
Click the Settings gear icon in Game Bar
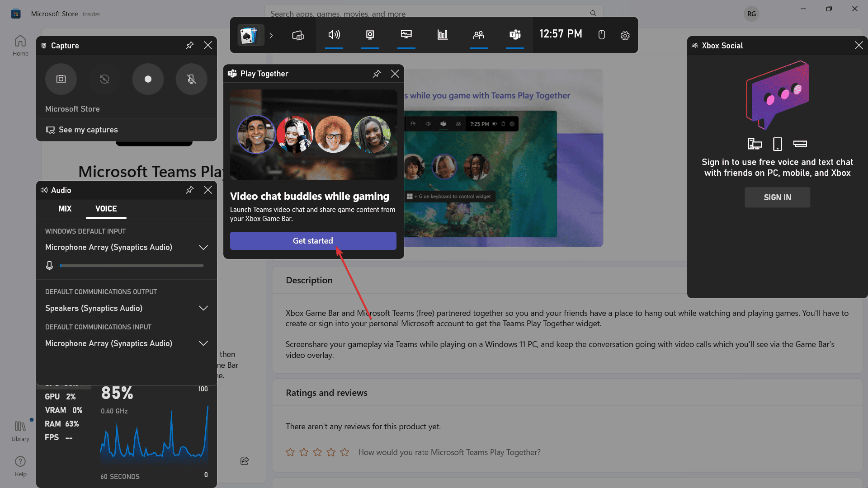coord(625,35)
